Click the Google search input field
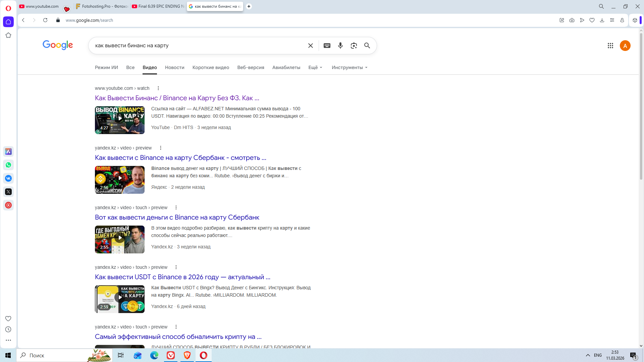Screen dimensions: 644x362 (198, 46)
